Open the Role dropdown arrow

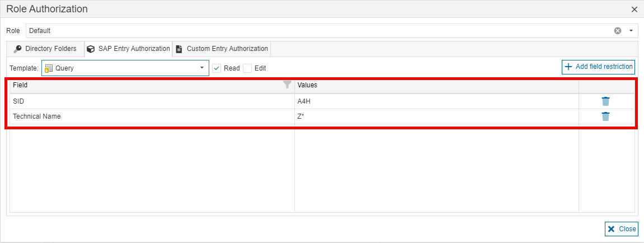(631, 31)
